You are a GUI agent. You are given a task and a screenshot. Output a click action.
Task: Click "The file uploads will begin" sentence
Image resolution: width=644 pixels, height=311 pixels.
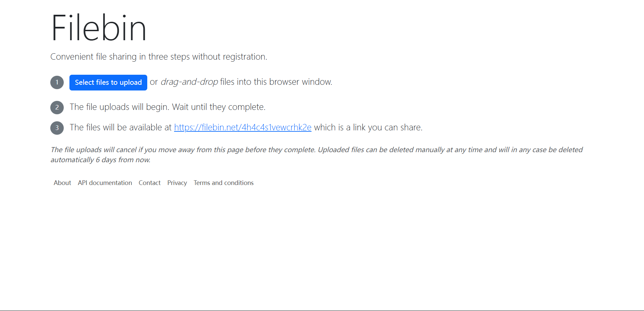[x=119, y=107]
